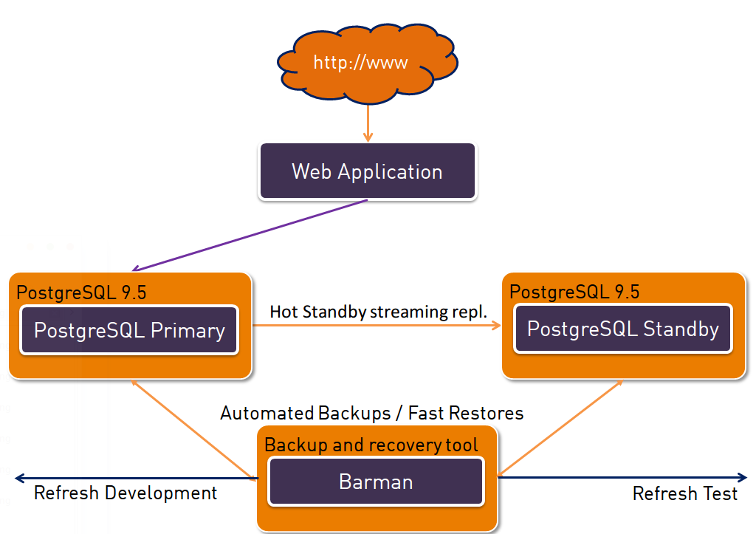Select the Web Application box
Screen dimensions: 756x534
coord(367,171)
